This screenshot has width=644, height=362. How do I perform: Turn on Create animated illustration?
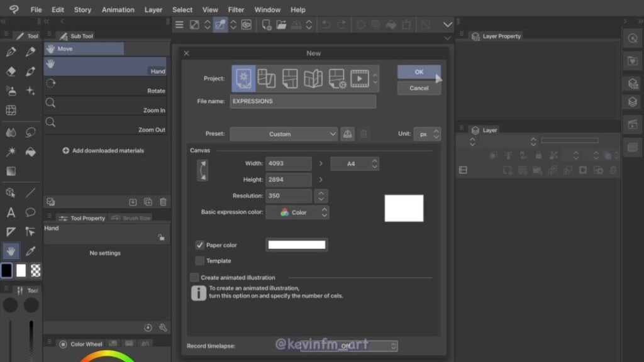[195, 277]
